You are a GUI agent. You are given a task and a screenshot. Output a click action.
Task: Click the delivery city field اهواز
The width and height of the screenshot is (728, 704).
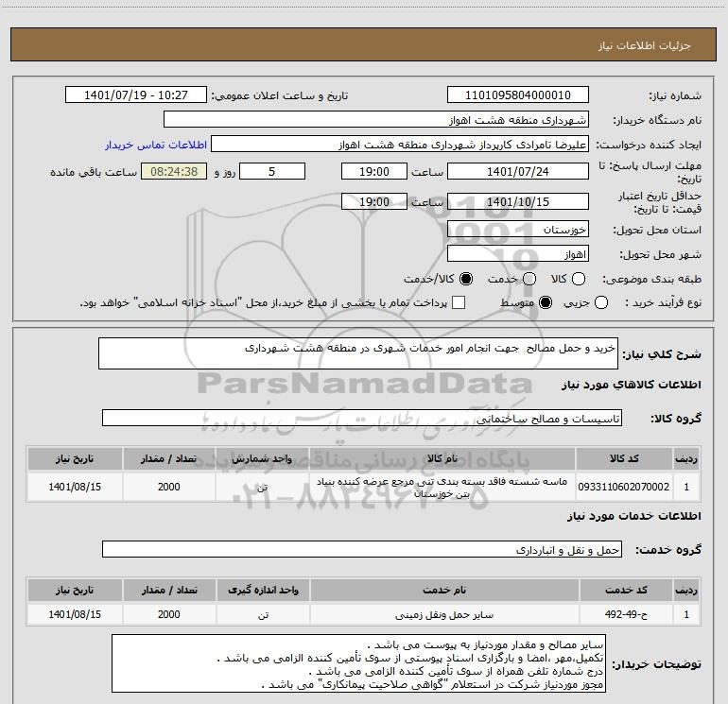click(518, 253)
